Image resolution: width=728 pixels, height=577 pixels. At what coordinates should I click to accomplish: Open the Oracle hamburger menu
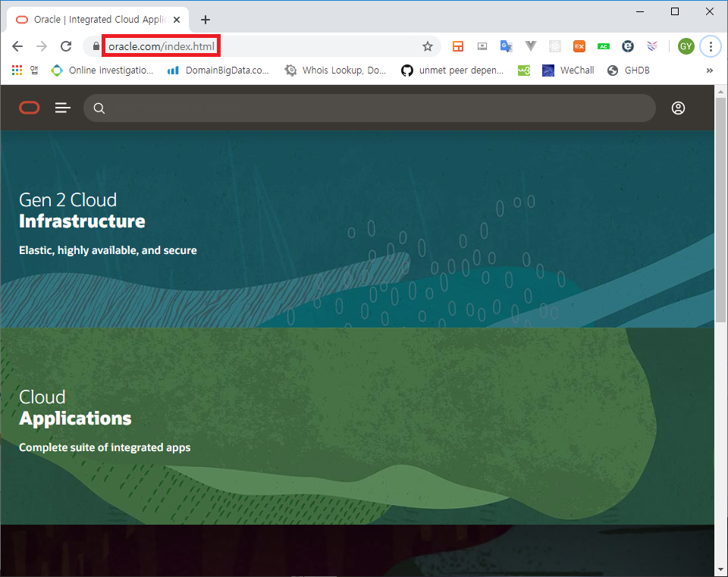63,108
